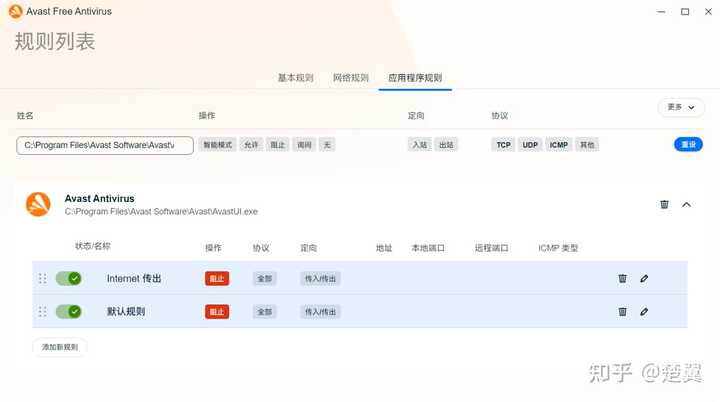Delete the 默认规则 rule
The image size is (720, 402).
(x=623, y=311)
